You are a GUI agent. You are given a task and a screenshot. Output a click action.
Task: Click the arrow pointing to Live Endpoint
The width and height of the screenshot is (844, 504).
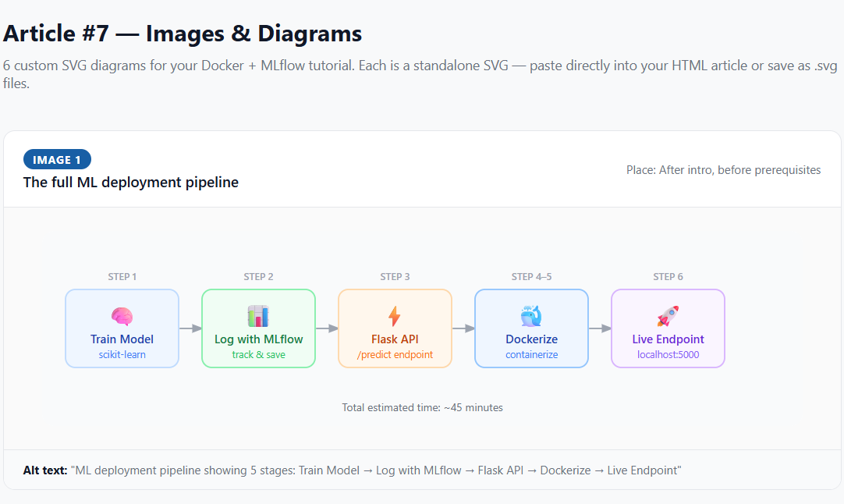coord(600,328)
